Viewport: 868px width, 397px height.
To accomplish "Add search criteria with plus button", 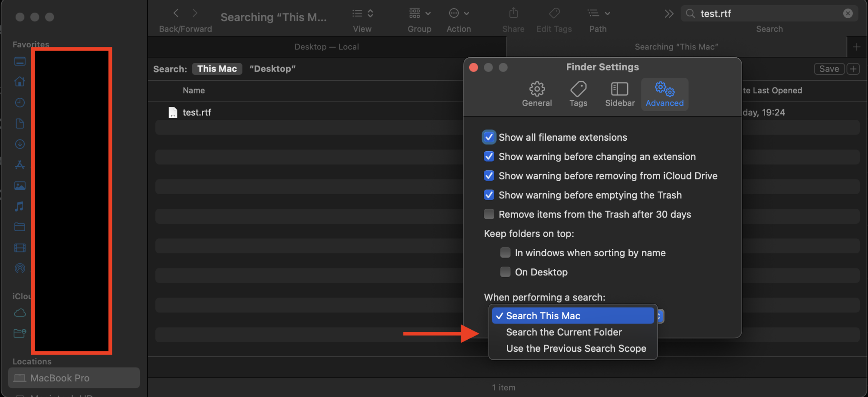I will point(853,69).
